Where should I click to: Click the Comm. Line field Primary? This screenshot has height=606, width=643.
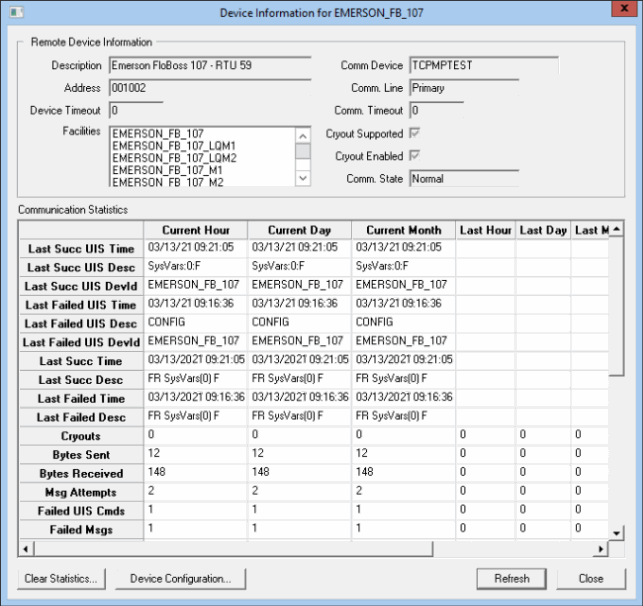click(464, 88)
